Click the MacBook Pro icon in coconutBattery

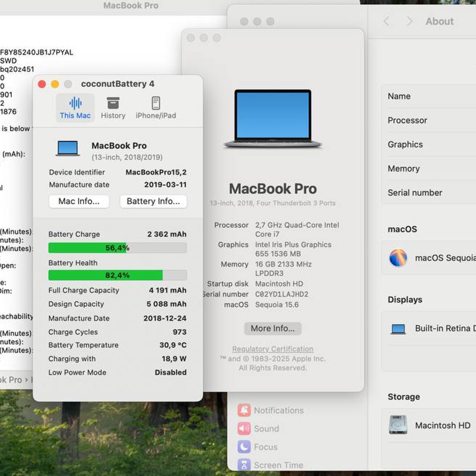click(x=68, y=148)
